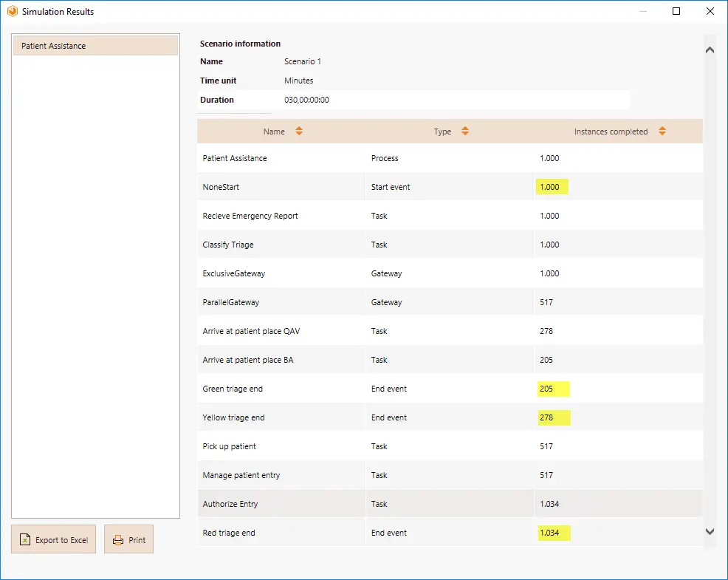Sort the table by the Instances completed column
728x580 pixels.
(662, 132)
